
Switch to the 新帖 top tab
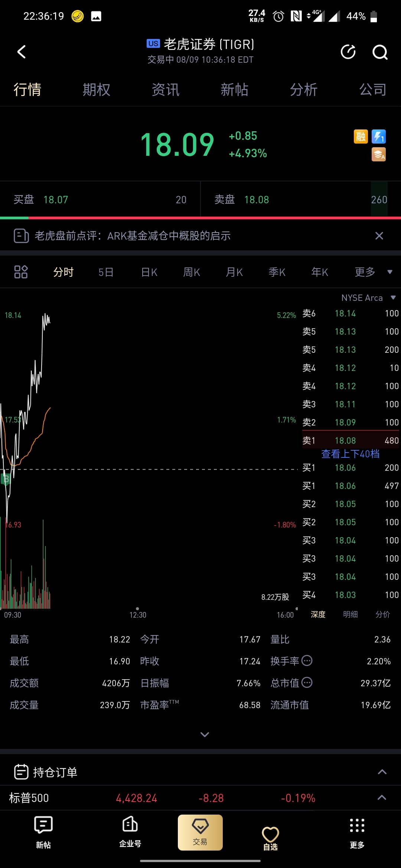point(235,89)
